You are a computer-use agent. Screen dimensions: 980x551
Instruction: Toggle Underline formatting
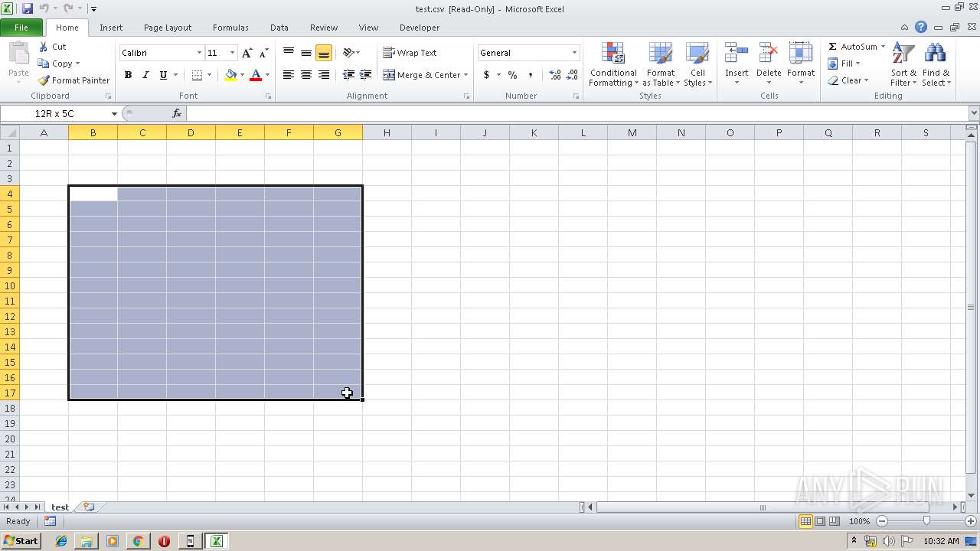[163, 75]
